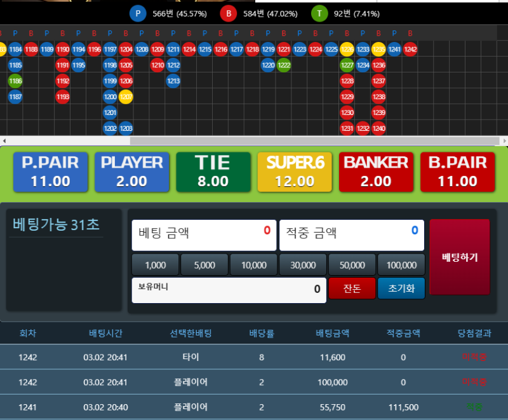The image size is (508, 420).
Task: Bet on BANKER 2.00
Action: [376, 172]
